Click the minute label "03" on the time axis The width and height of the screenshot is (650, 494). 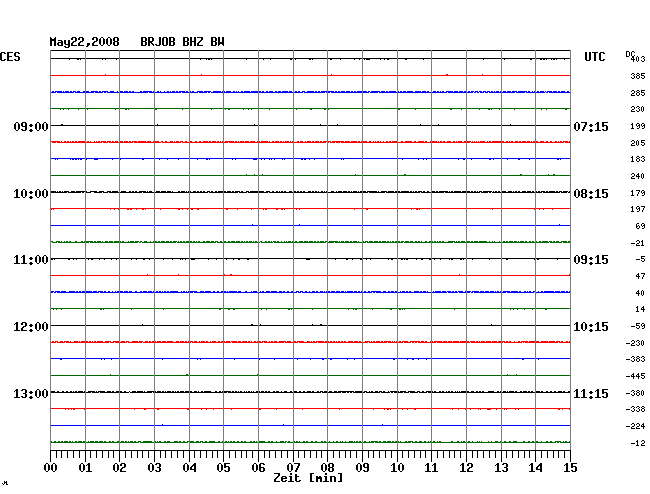tap(154, 467)
